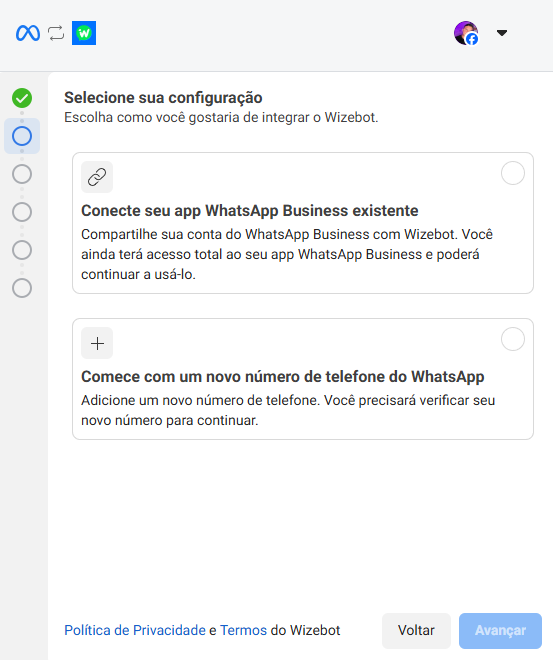Image resolution: width=553 pixels, height=660 pixels.
Task: Click the green Wizebot app icon
Action: pyautogui.click(x=84, y=33)
